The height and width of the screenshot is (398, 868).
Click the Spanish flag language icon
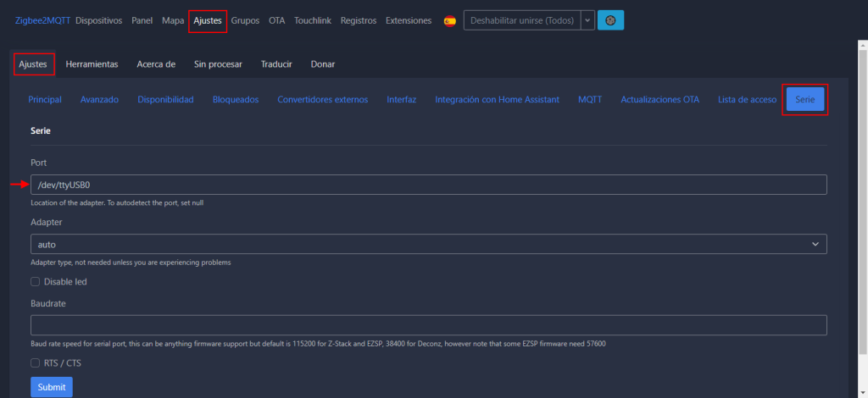[449, 20]
